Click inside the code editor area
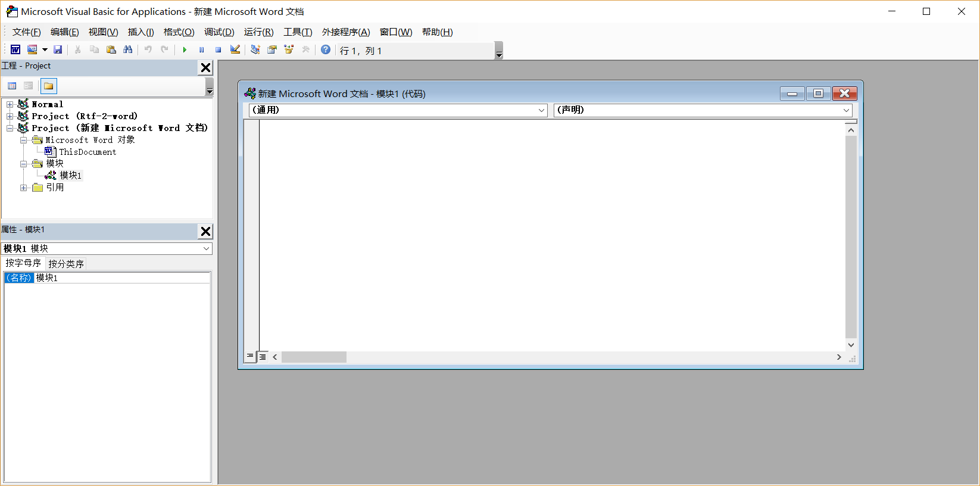This screenshot has width=980, height=486. click(551, 235)
